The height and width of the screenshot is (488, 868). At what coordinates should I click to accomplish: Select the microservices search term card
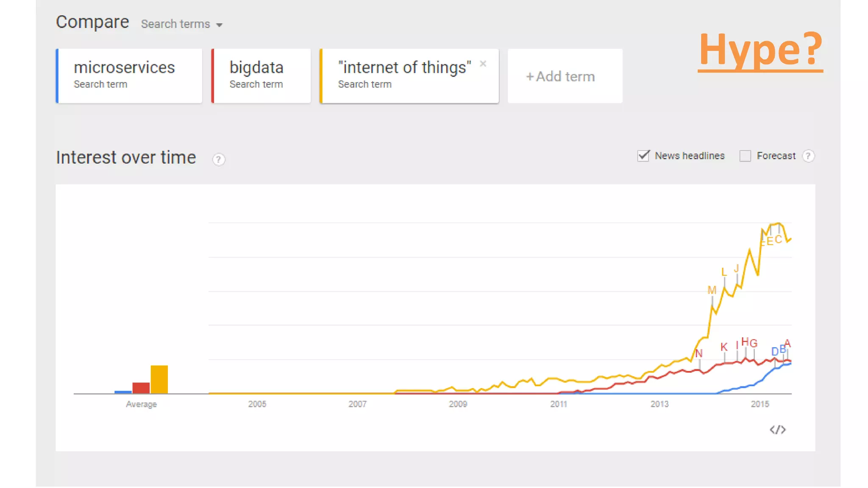tap(129, 76)
